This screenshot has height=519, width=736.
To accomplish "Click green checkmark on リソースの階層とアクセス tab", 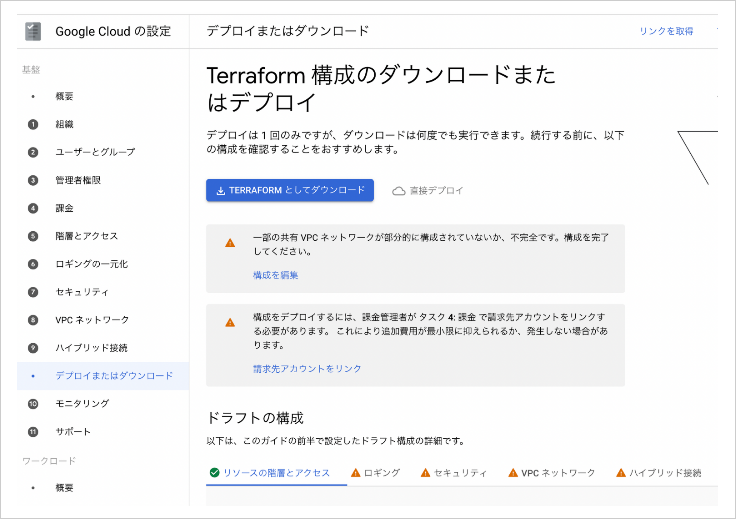I will pos(215,473).
